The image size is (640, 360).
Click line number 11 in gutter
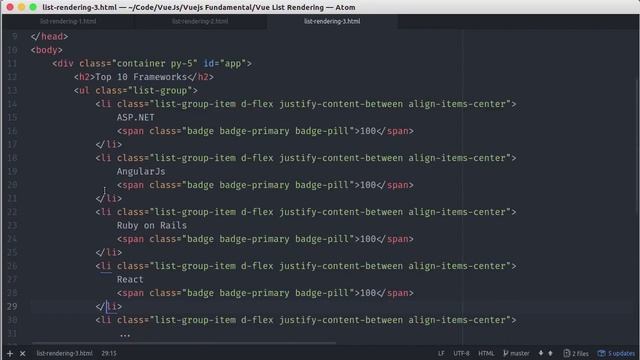coord(12,64)
